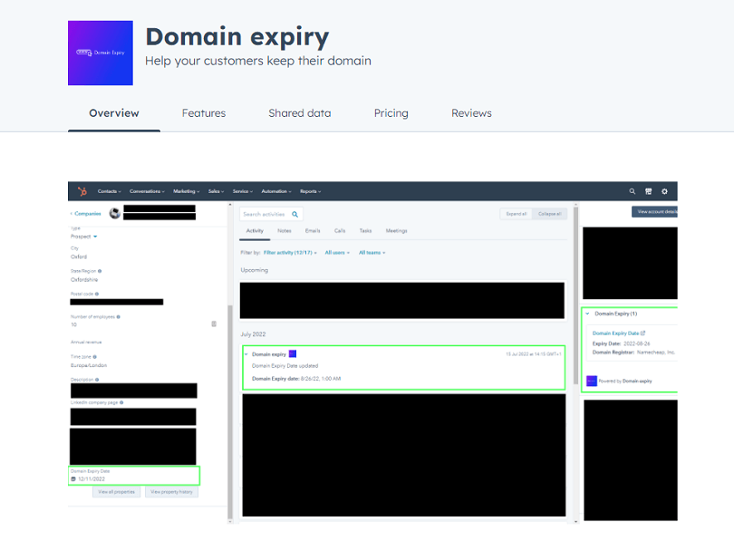
Task: Select the Tasks tab
Action: coord(365,231)
